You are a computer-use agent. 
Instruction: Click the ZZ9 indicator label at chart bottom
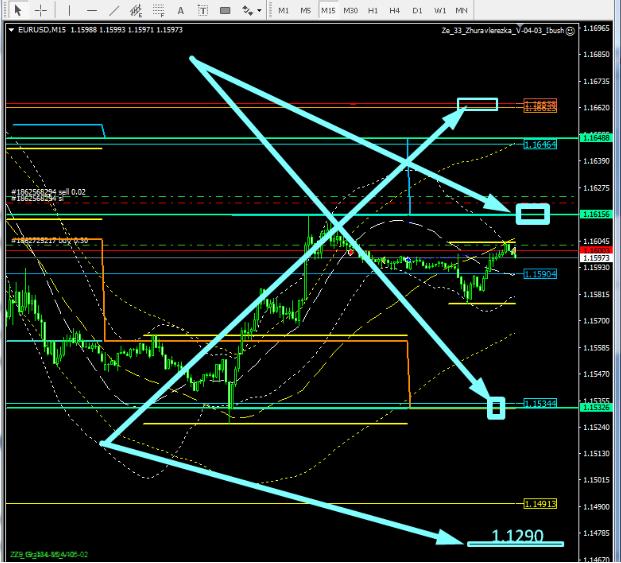coord(50,554)
